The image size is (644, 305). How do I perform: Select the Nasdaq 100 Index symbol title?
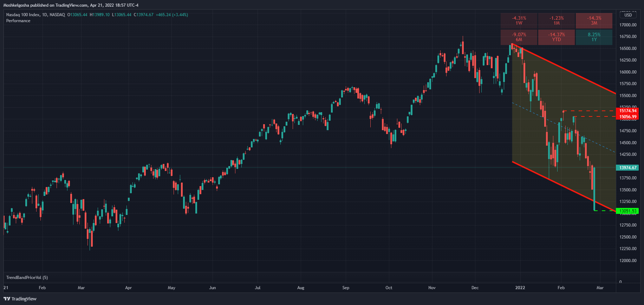[23, 15]
